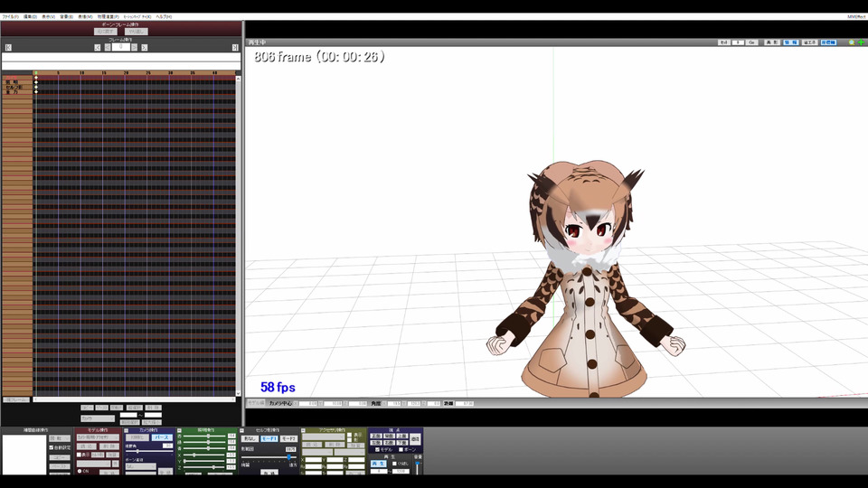Open the 編集(D) menu
The image size is (868, 488).
point(31,16)
